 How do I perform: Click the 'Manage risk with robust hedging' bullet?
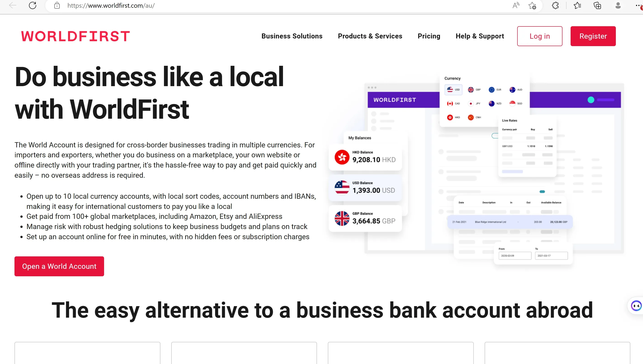point(167,227)
